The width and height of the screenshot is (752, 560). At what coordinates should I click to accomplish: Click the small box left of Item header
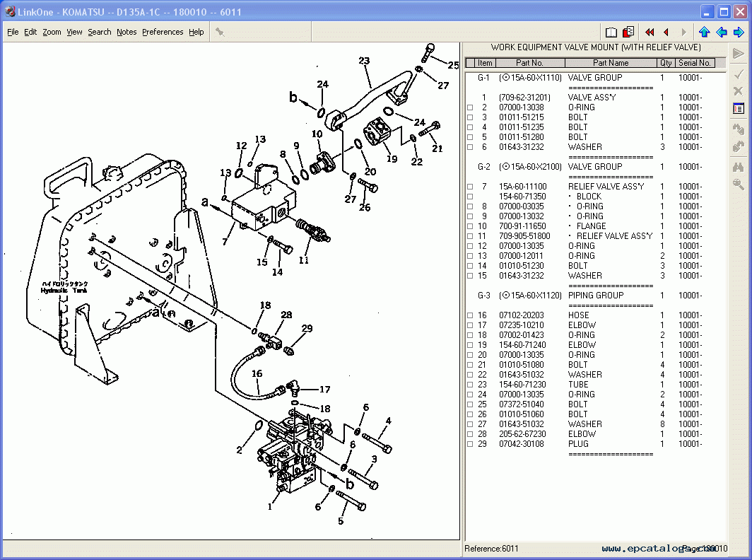(x=470, y=63)
